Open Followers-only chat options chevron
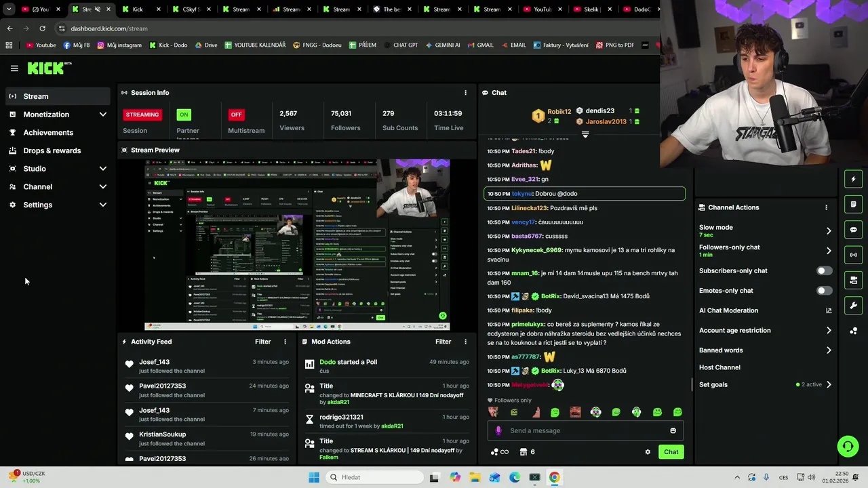The height and width of the screenshot is (488, 868). click(x=829, y=251)
